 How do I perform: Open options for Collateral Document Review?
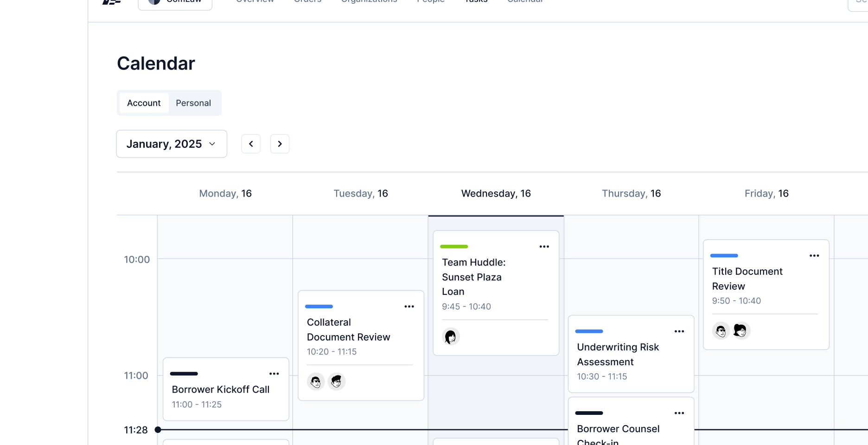point(409,306)
